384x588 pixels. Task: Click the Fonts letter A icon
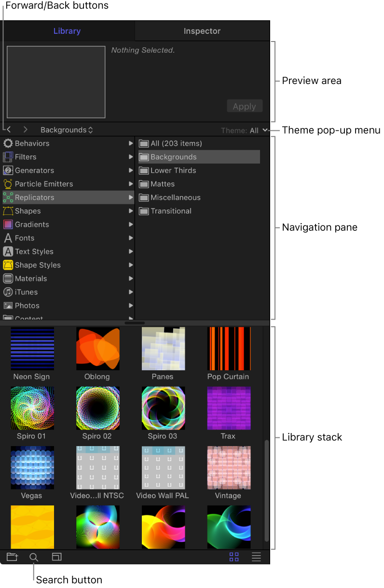pos(8,238)
